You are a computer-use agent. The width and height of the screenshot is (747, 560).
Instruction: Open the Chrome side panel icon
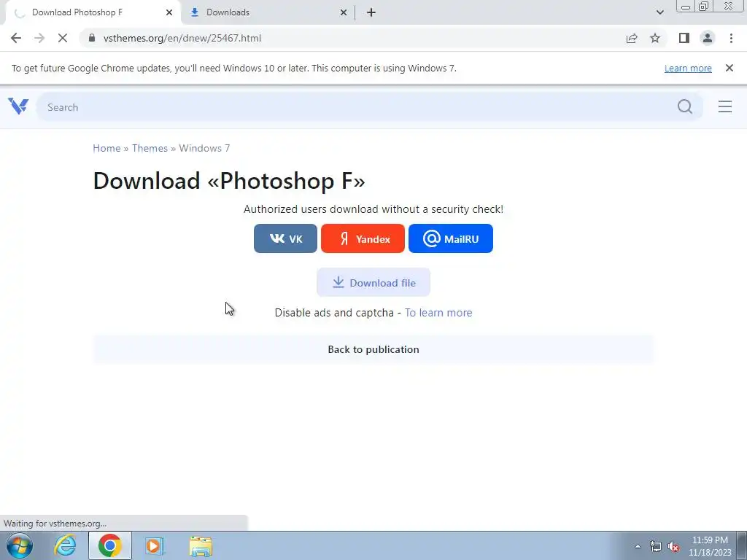[x=684, y=38]
